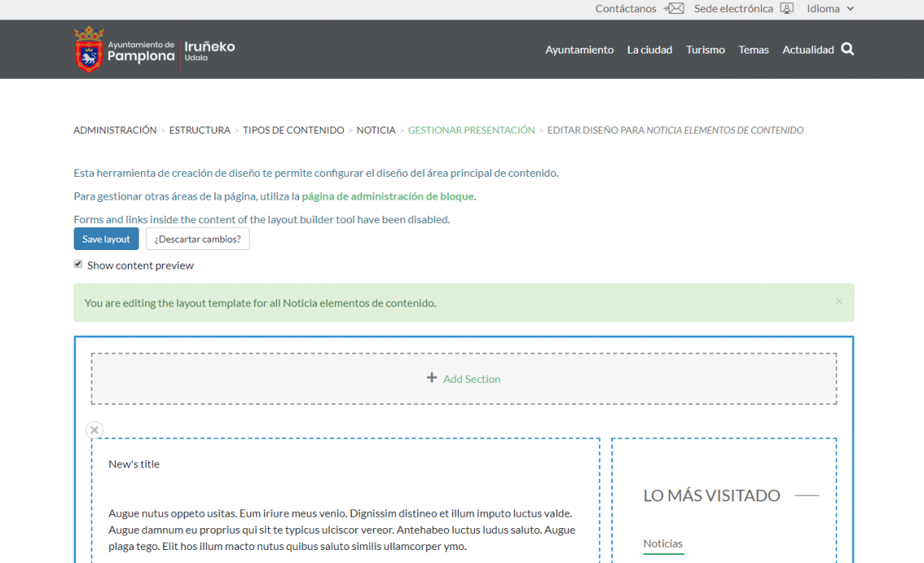Open the página de administración de bloque link
The height and width of the screenshot is (563, 924).
387,196
